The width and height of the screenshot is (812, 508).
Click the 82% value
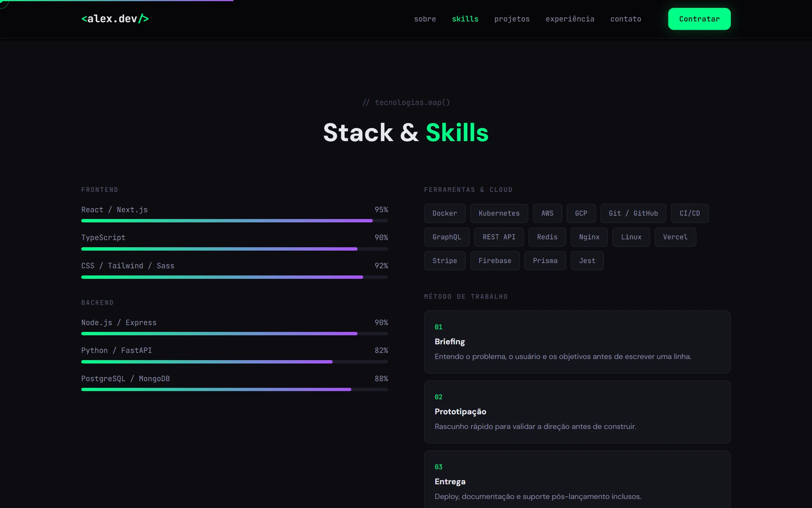click(x=381, y=350)
